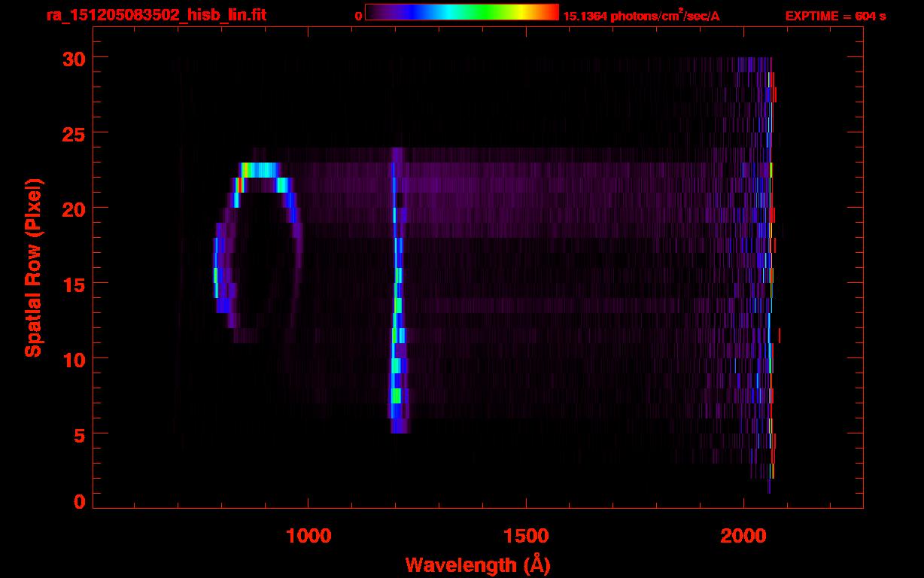
Task: Click the EXPTIME = 604 s text
Action: 835,16
